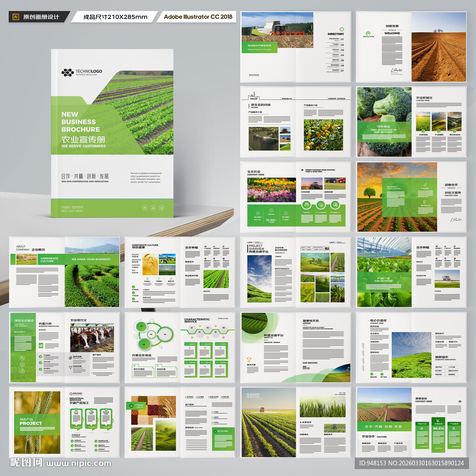476x476 pixels.
Task: Click the green location pin icon beside WELCOME
Action: 368,33
